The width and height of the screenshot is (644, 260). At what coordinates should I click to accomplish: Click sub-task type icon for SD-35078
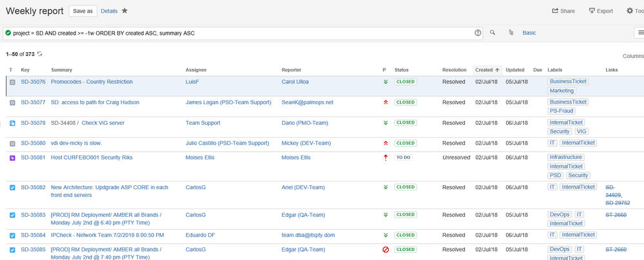(12, 123)
